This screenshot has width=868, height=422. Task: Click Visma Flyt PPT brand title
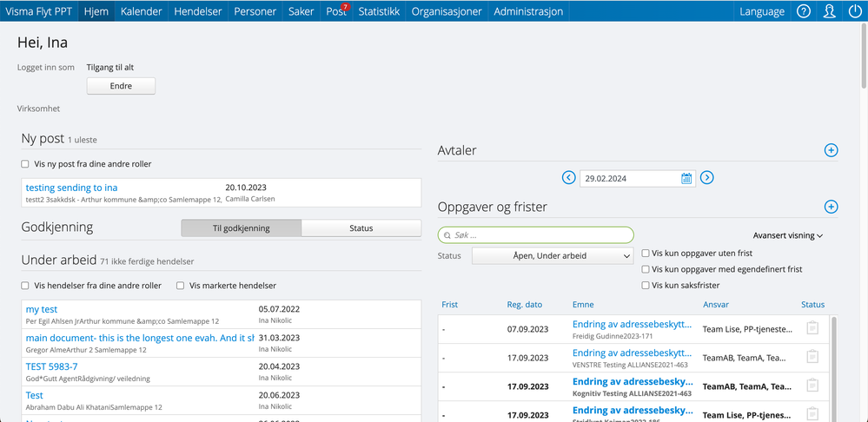(x=39, y=11)
